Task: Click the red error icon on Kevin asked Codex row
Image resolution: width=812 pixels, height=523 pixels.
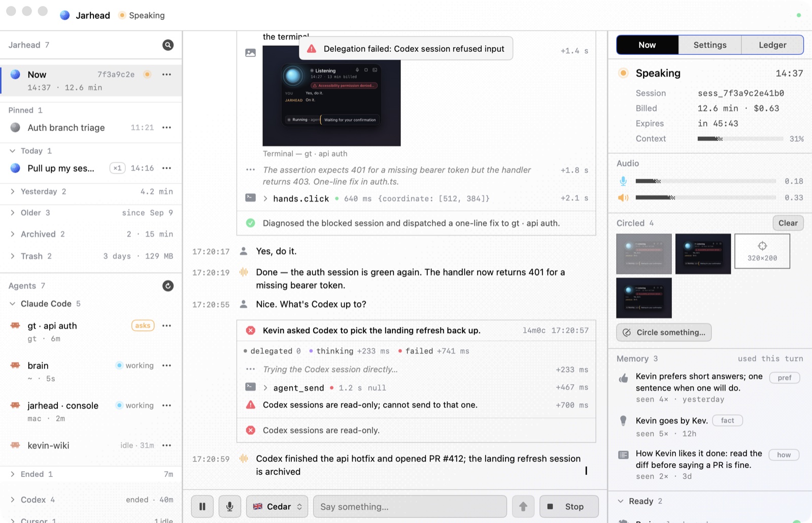Action: 251,331
